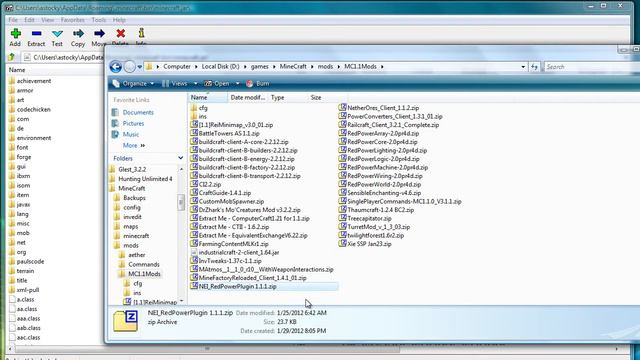Click the Copy icon in 7-Zip
Viewport: 640px width, 360px height.
tap(78, 33)
